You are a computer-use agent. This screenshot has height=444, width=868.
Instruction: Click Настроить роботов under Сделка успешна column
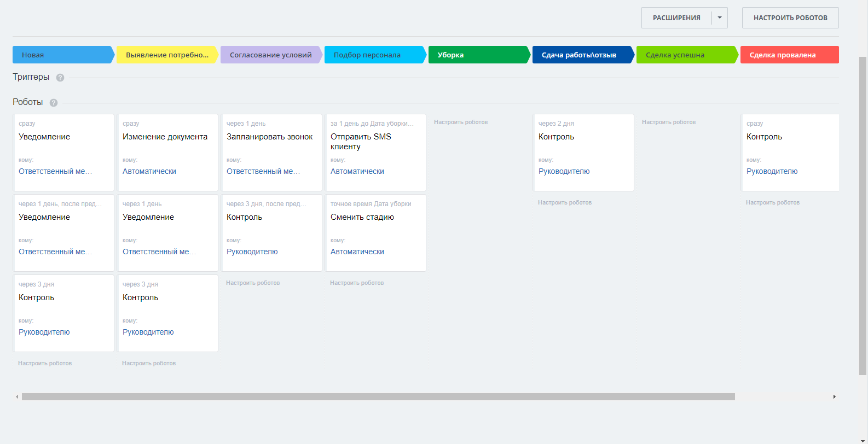point(669,122)
